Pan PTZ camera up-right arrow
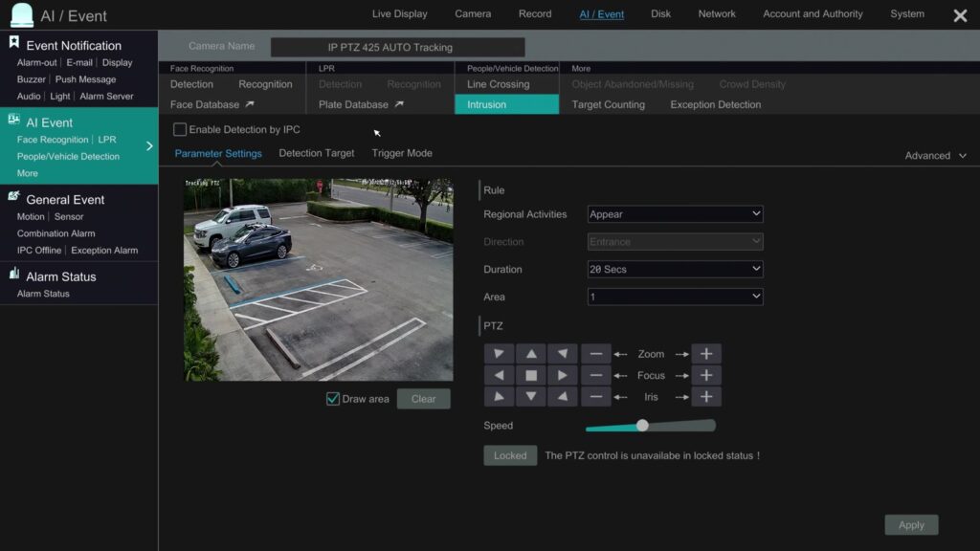Image resolution: width=980 pixels, height=551 pixels. [563, 354]
